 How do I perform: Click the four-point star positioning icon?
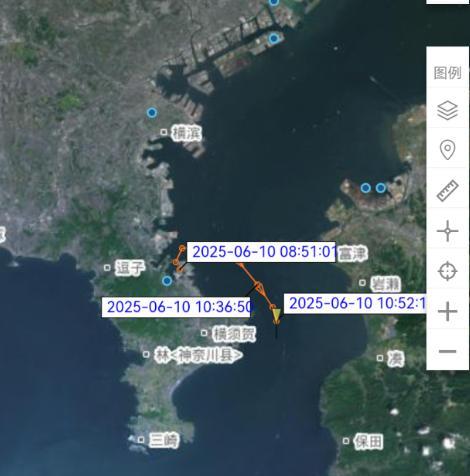pos(447,231)
